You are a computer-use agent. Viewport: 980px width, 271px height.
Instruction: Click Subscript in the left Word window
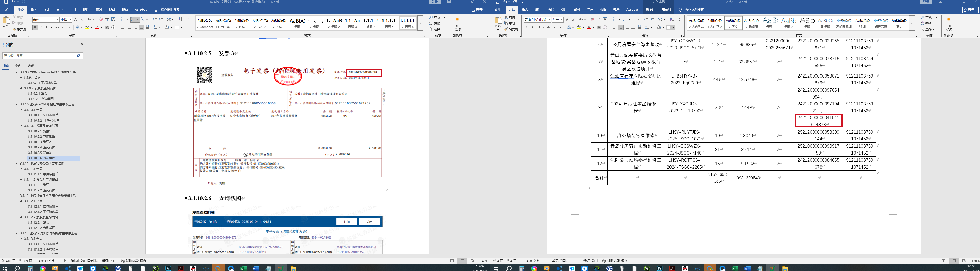[63, 27]
